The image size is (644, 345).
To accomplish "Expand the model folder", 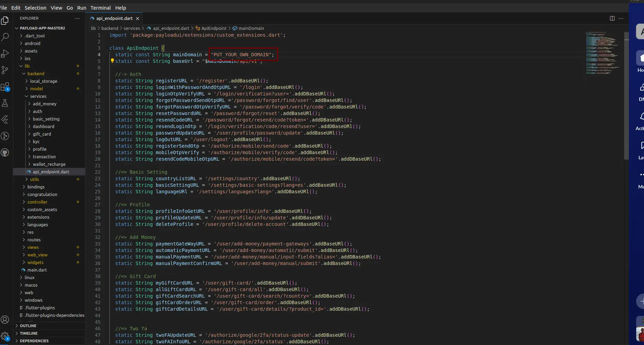I will tap(27, 89).
